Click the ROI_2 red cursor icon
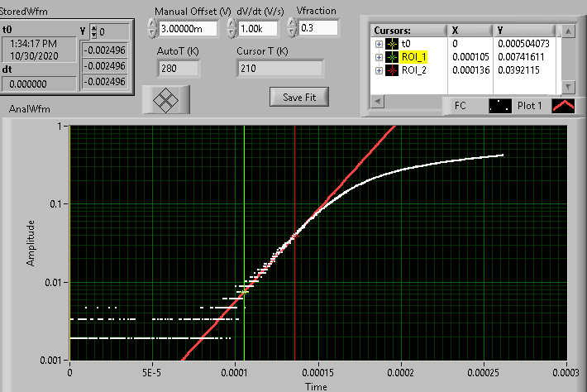This screenshot has width=587, height=392. pos(391,70)
